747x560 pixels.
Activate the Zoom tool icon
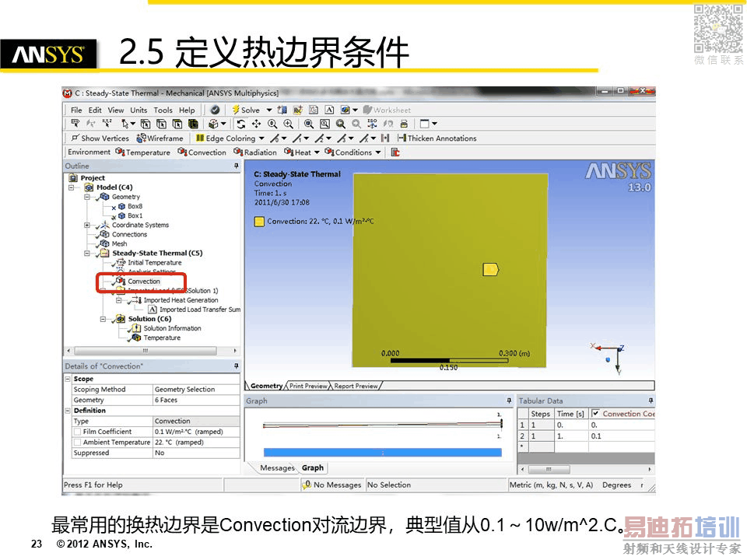(272, 124)
